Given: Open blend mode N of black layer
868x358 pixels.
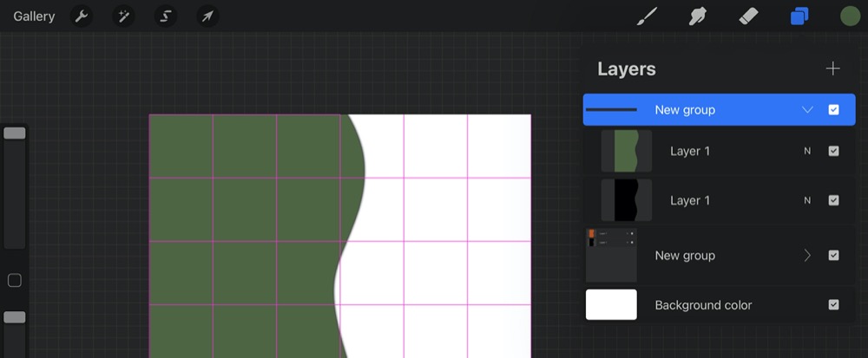Looking at the screenshot, I should coord(807,200).
